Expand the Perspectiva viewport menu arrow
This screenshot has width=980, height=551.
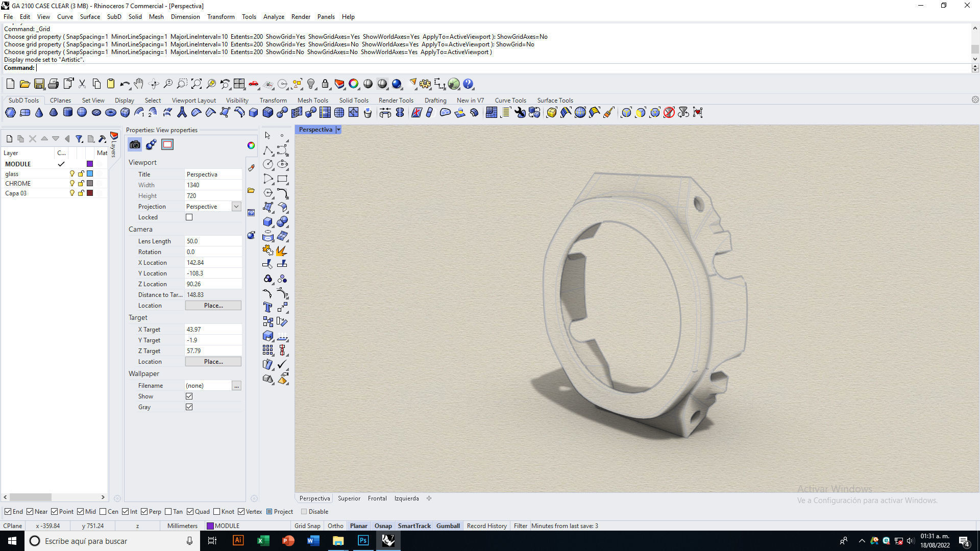(338, 130)
